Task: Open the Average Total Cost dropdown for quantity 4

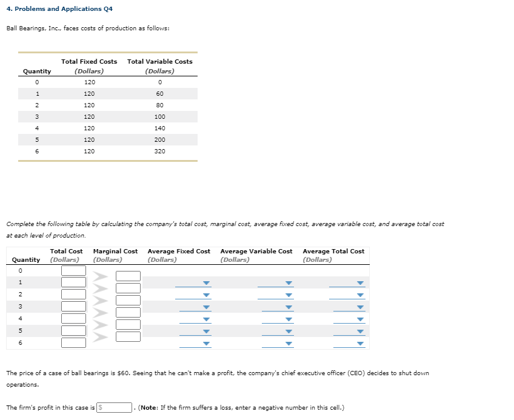Action: click(x=359, y=319)
